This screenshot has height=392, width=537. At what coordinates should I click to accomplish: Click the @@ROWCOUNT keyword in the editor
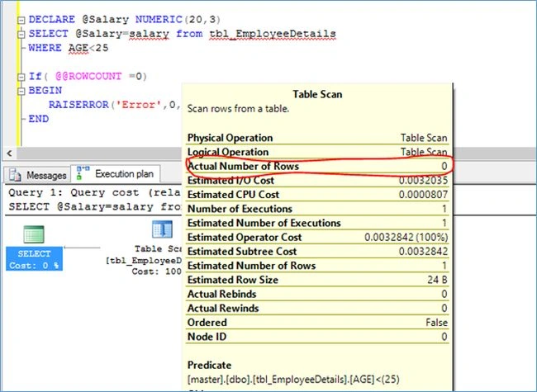pos(88,76)
